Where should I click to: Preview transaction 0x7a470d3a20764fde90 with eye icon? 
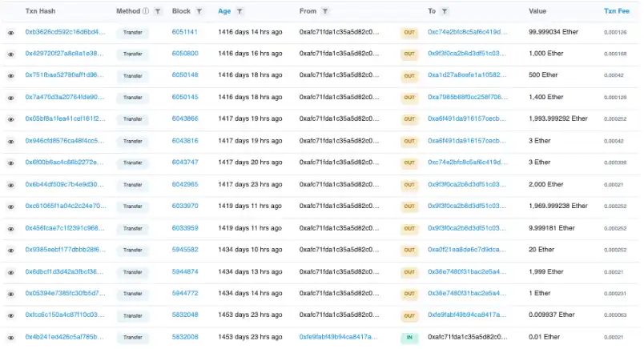pos(11,98)
